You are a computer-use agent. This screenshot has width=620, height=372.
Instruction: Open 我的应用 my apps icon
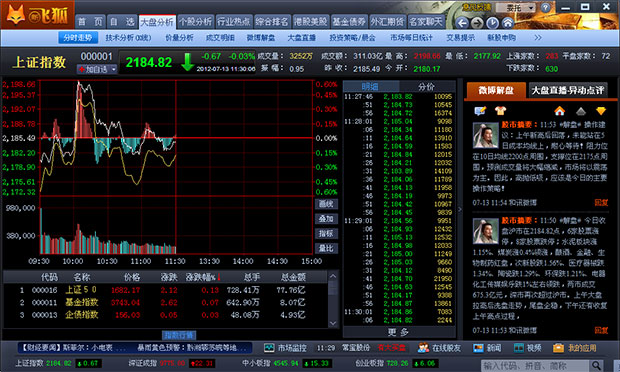click(558, 348)
